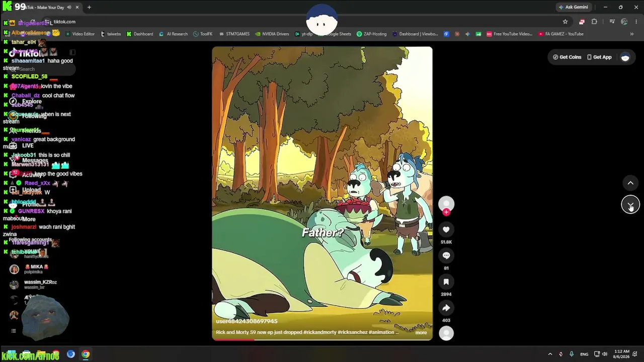Click the Get Coins button
This screenshot has width=644, height=362.
(567, 57)
